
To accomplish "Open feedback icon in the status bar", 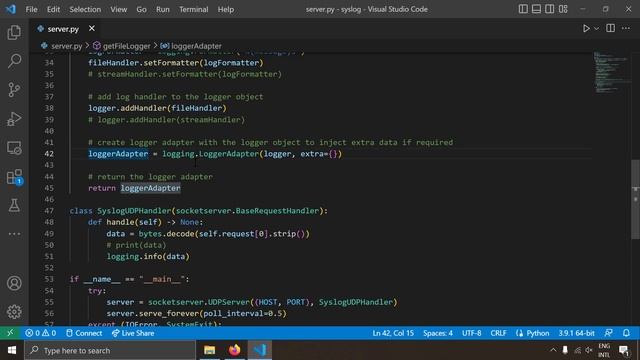I will click(x=609, y=333).
